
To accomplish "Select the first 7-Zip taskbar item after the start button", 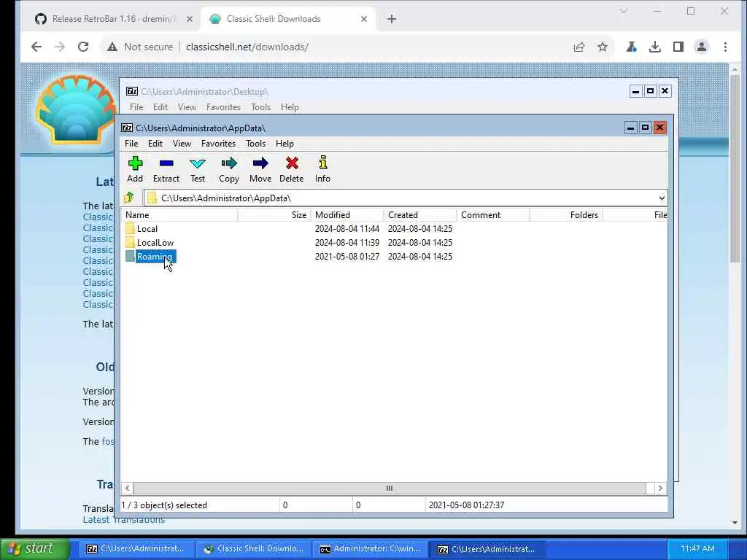I will point(136,549).
